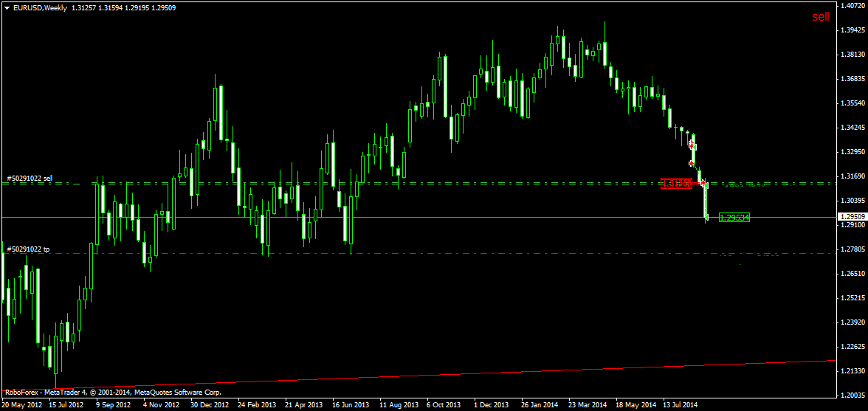Click the red trade arrow at the sell line

point(703,182)
